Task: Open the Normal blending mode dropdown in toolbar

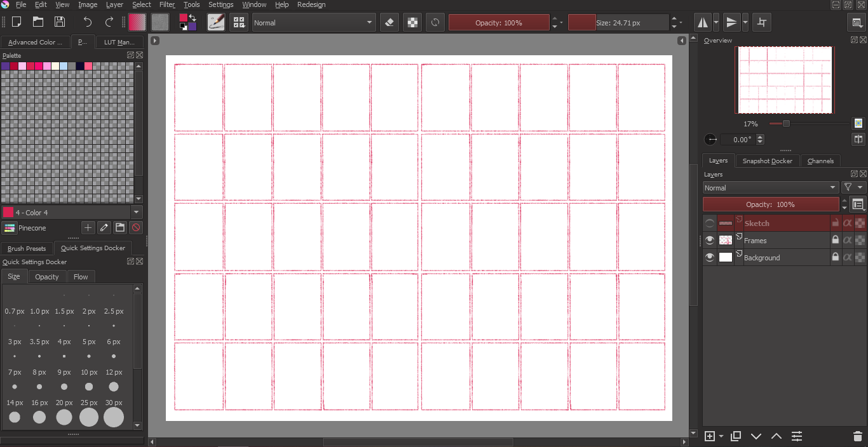Action: click(x=314, y=22)
